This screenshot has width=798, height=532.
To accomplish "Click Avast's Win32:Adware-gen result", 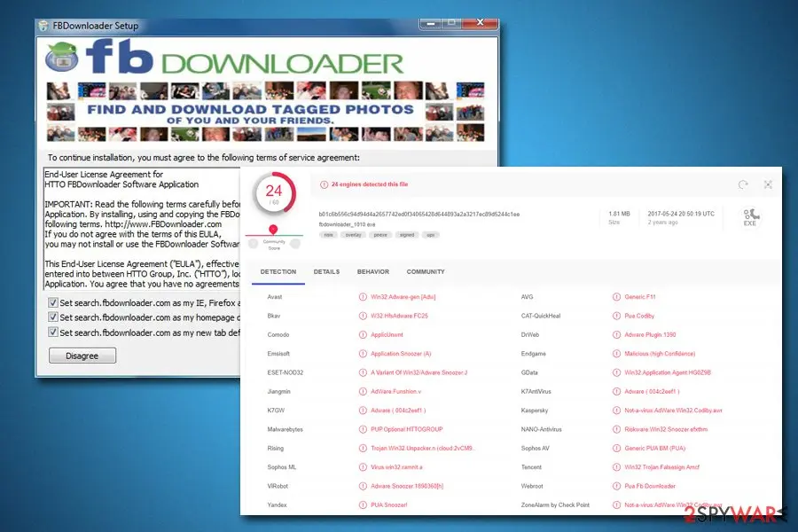I will [x=403, y=297].
